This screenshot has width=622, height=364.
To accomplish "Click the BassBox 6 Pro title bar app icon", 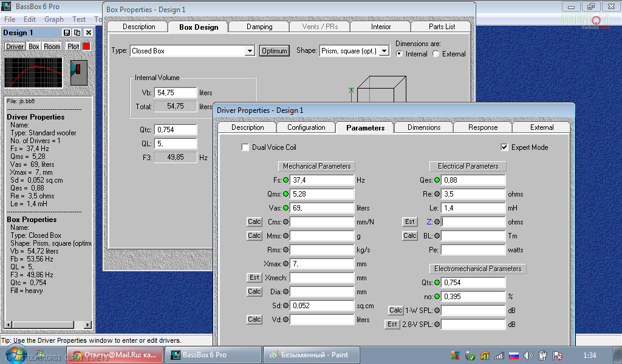I will tap(6, 6).
